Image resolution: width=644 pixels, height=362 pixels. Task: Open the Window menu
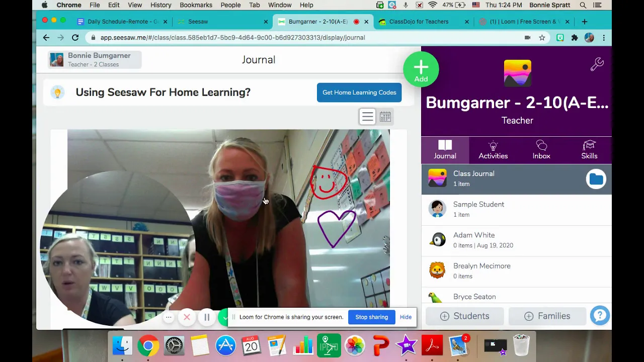click(x=280, y=5)
